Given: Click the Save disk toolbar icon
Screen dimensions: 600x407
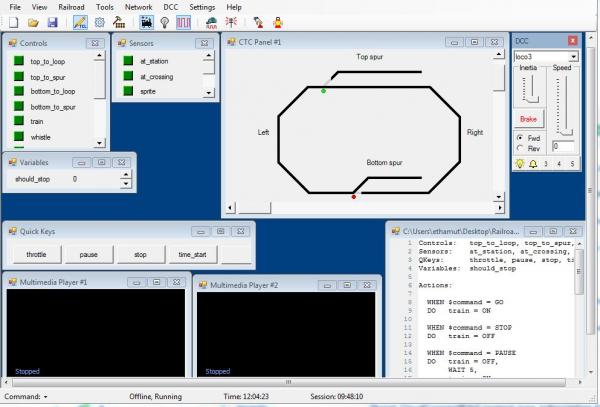Looking at the screenshot, I should [53, 21].
